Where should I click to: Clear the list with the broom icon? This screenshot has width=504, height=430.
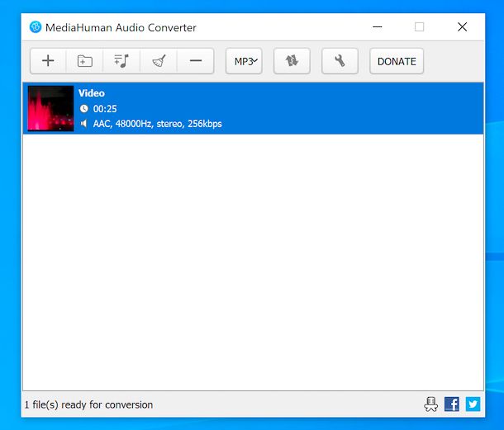pos(159,61)
